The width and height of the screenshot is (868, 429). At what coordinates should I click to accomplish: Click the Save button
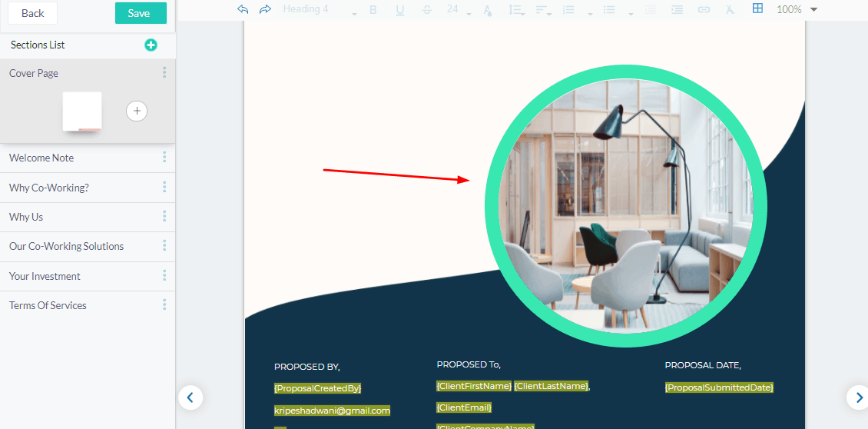click(x=141, y=13)
